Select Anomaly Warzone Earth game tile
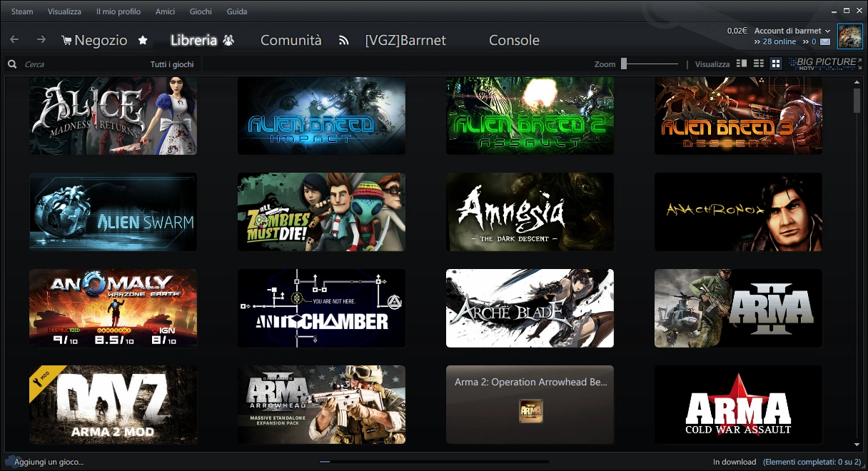The image size is (868, 471). [113, 308]
